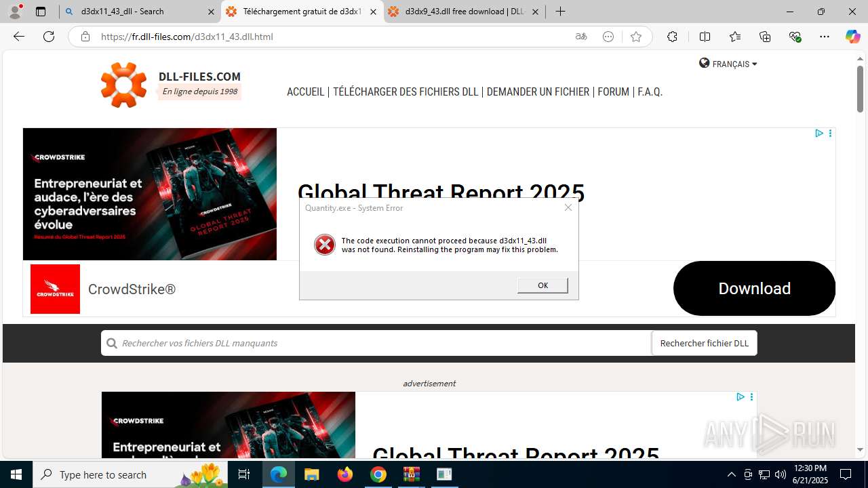Screen dimensions: 868x488
Task: Open the translate page option
Action: [581, 37]
